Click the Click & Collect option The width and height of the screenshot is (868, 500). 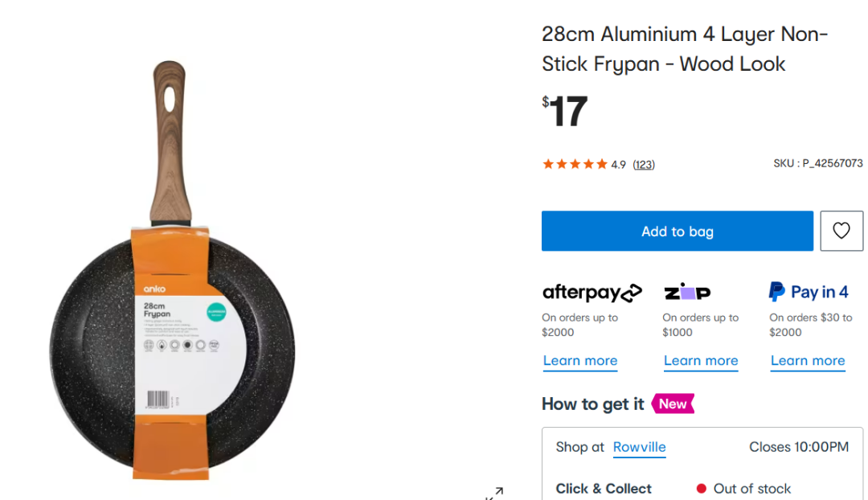click(604, 489)
